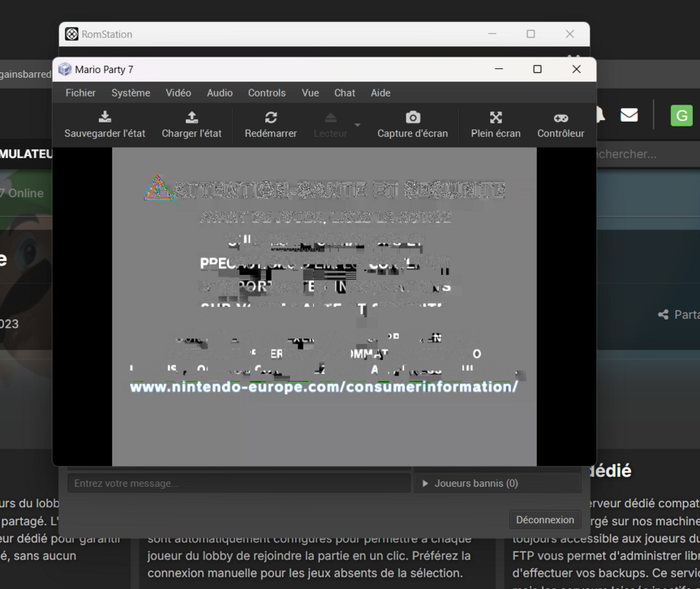The image size is (700, 589).
Task: Open the Contrôleur gamepad settings
Action: (x=561, y=118)
